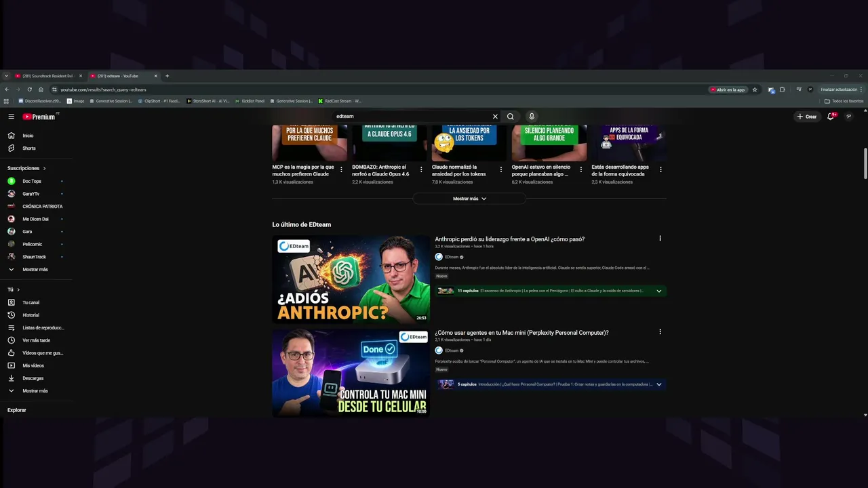
Task: Open the apps grid in bookmarks bar
Action: point(7,101)
